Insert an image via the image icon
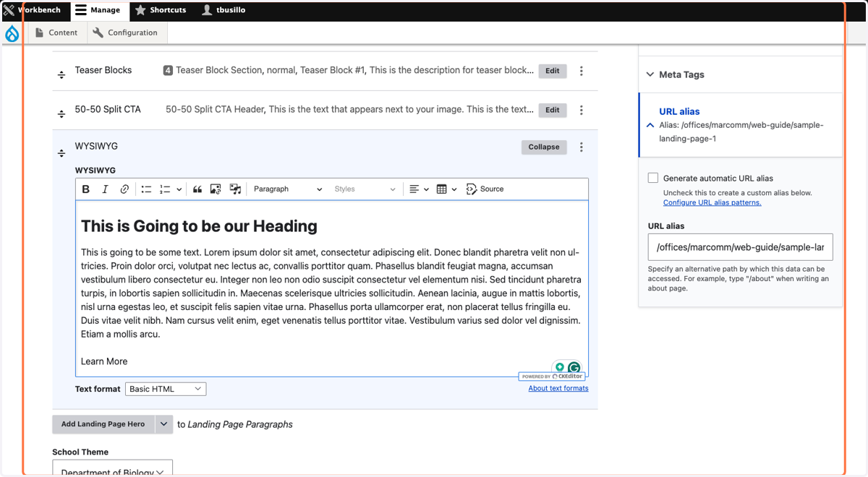 pos(216,189)
